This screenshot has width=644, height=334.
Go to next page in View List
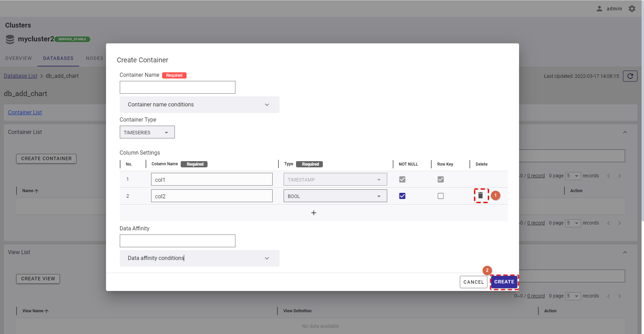click(x=619, y=296)
